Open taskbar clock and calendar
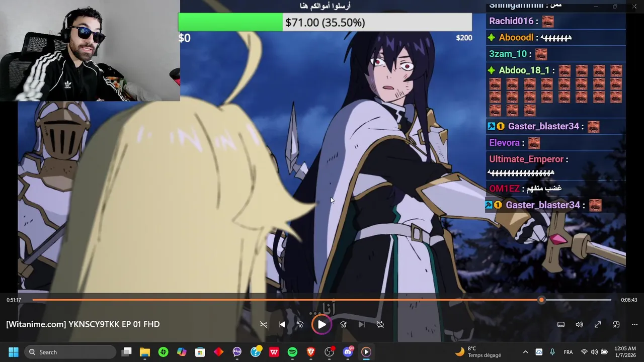This screenshot has width=644, height=362. (x=625, y=352)
